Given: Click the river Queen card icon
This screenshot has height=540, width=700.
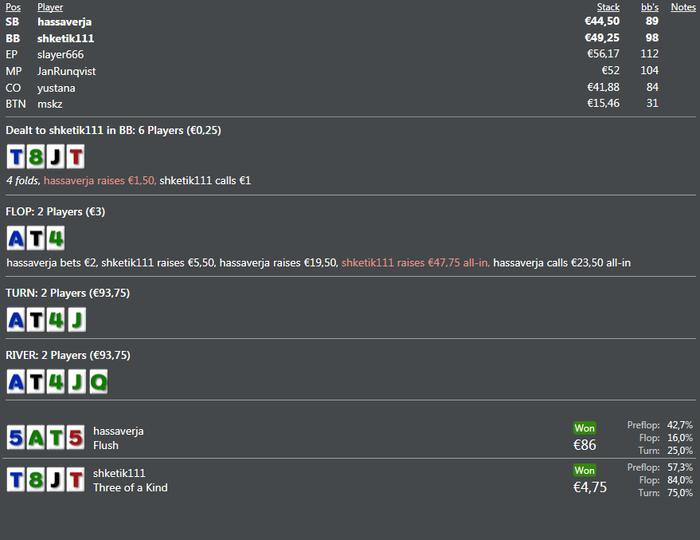Looking at the screenshot, I should [x=96, y=382].
